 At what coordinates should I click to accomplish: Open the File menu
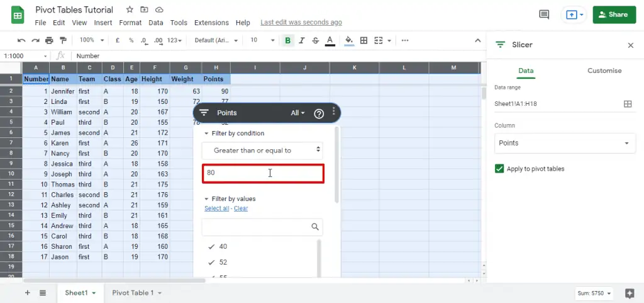(x=40, y=23)
